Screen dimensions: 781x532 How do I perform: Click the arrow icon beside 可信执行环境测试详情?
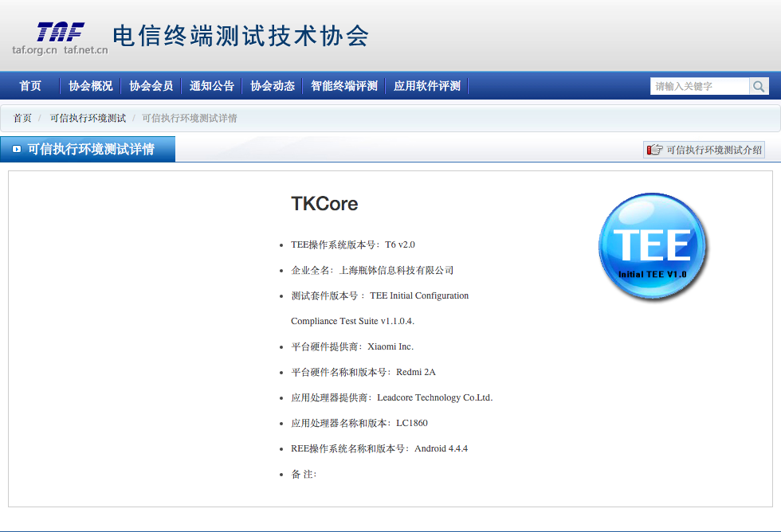pos(17,149)
